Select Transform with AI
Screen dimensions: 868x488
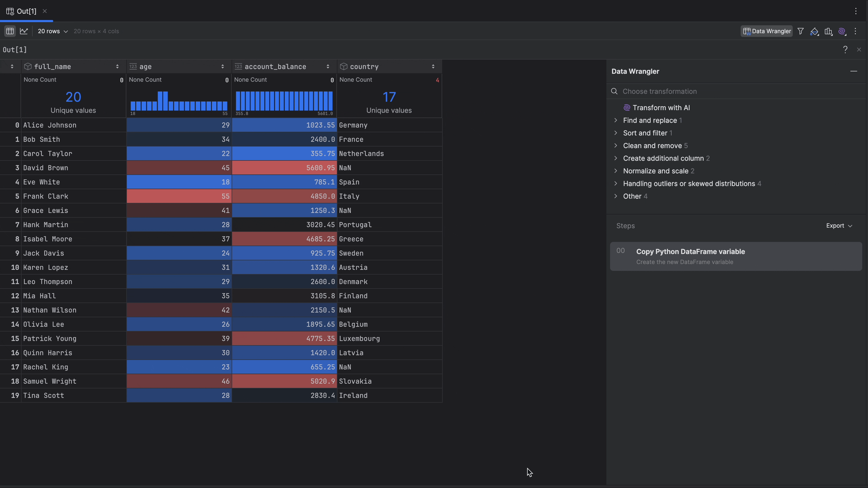click(660, 108)
